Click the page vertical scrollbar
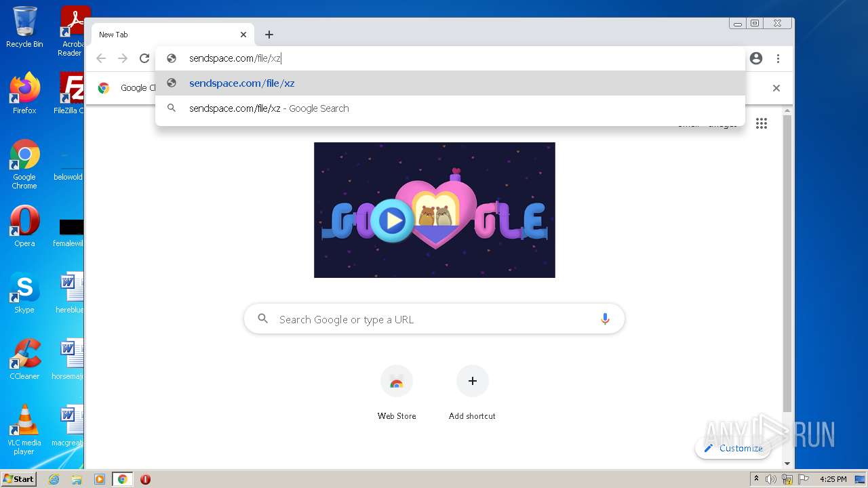868x488 pixels. pos(787,264)
